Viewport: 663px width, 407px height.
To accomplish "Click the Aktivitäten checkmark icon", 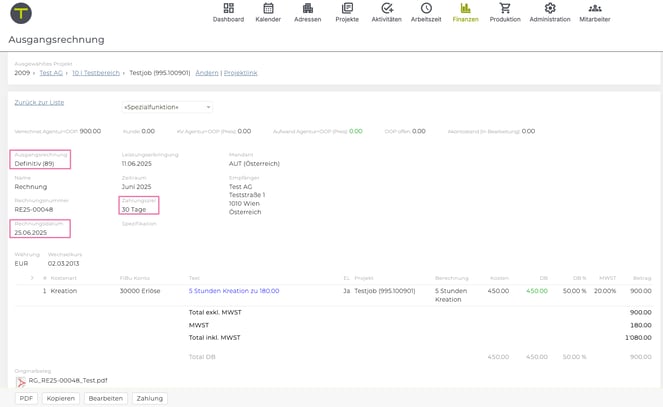I will [386, 8].
